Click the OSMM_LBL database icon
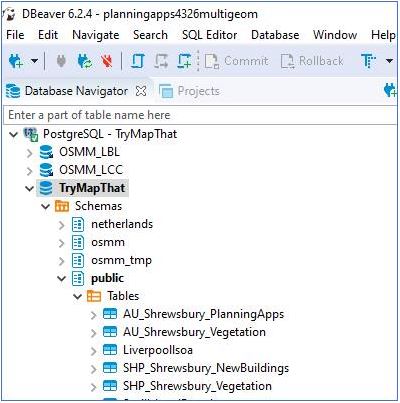 click(46, 152)
